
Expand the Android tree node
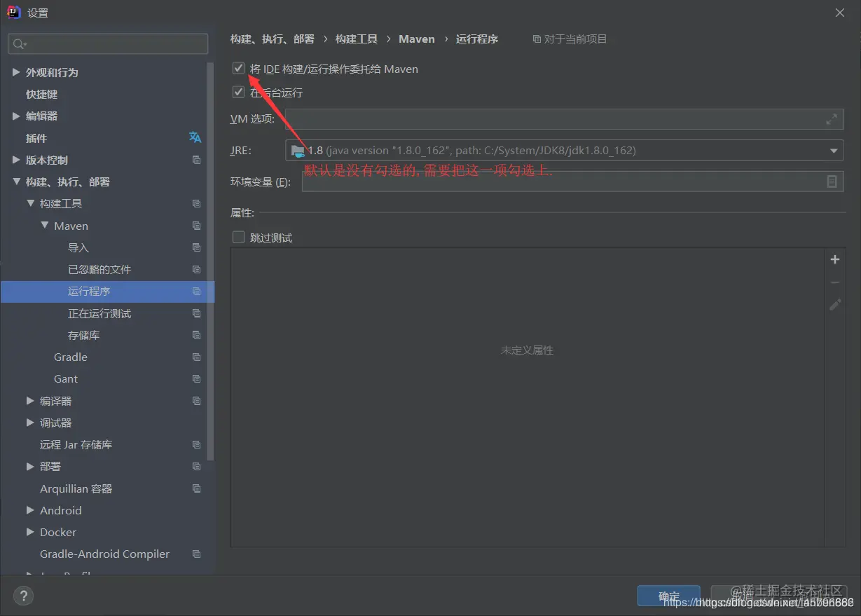(x=30, y=510)
